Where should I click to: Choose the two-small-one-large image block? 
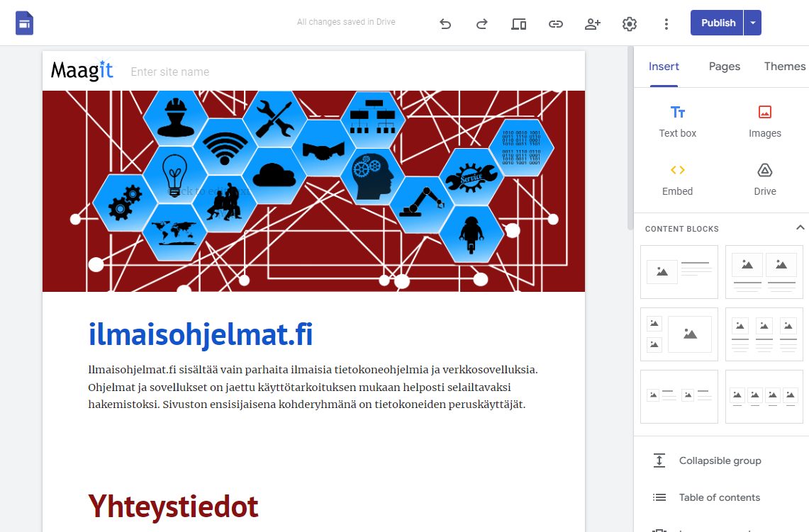(x=679, y=334)
